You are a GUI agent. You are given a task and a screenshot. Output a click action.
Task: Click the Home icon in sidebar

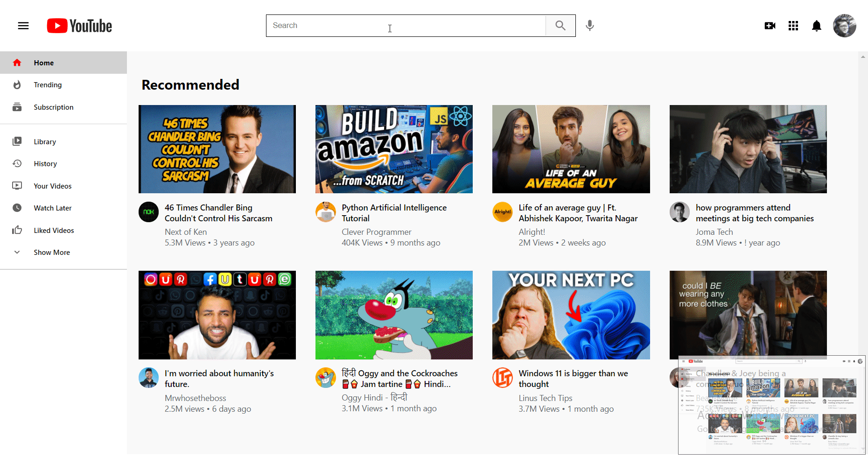pyautogui.click(x=17, y=63)
